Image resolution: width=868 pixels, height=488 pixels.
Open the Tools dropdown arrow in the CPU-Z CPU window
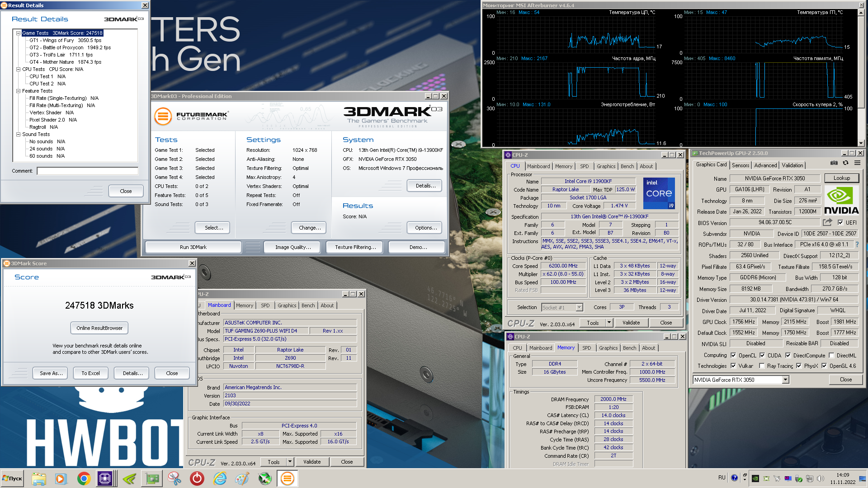pos(609,323)
